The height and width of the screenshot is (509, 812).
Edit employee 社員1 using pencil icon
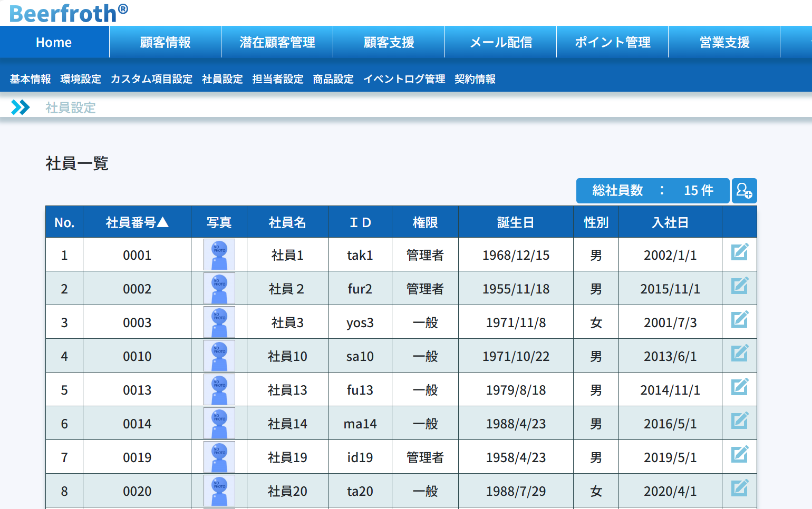(x=739, y=252)
